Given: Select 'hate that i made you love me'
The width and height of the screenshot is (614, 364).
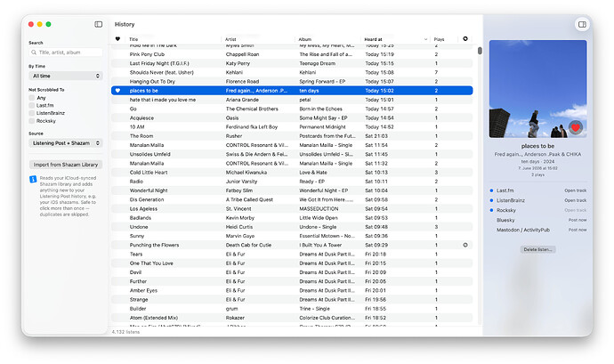Looking at the screenshot, I should click(292, 100).
